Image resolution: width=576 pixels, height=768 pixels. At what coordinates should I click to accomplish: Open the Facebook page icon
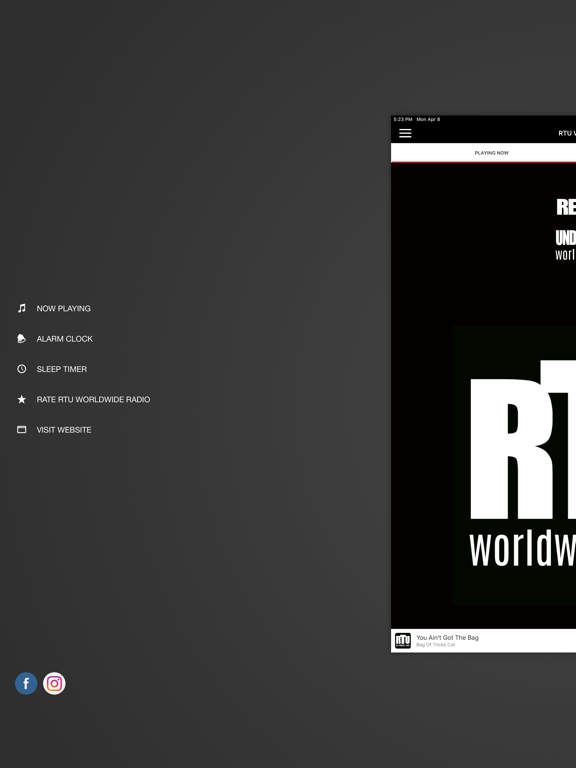pos(26,683)
